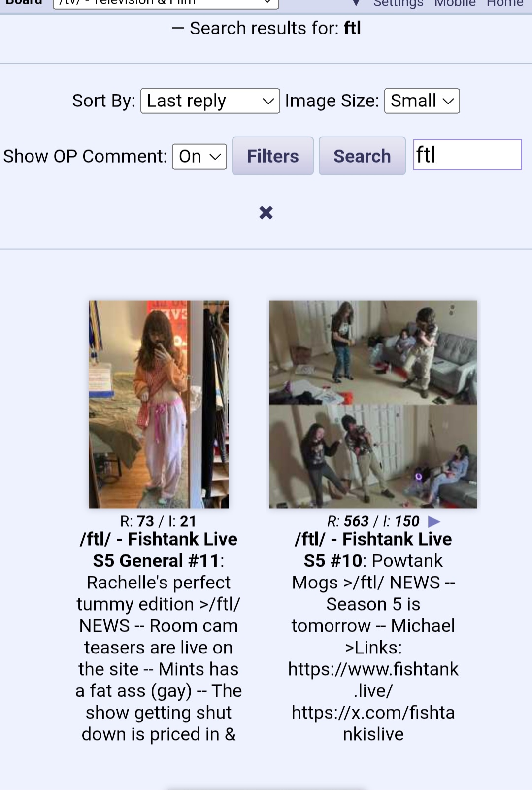The height and width of the screenshot is (790, 532).
Task: Open the Image Size Small dropdown
Action: pyautogui.click(x=422, y=101)
